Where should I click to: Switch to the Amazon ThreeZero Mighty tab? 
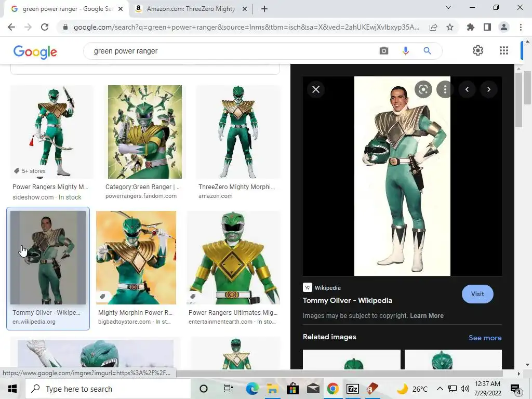190,9
